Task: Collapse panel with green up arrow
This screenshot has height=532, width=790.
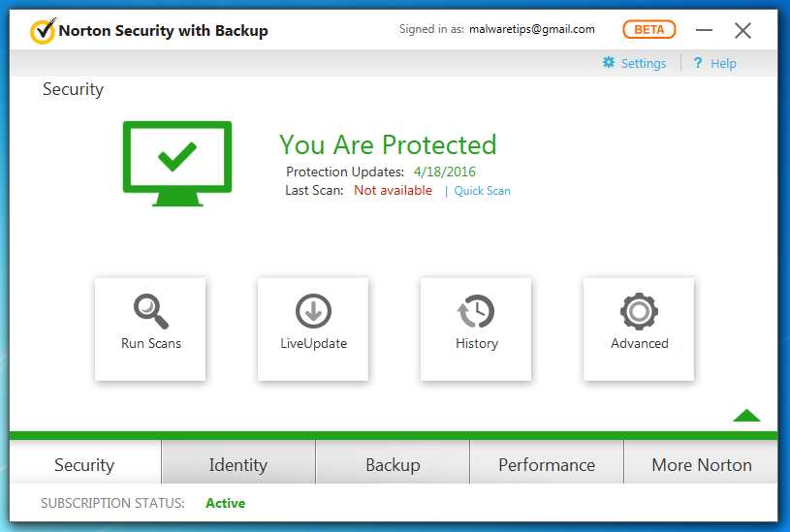Action: click(x=746, y=416)
